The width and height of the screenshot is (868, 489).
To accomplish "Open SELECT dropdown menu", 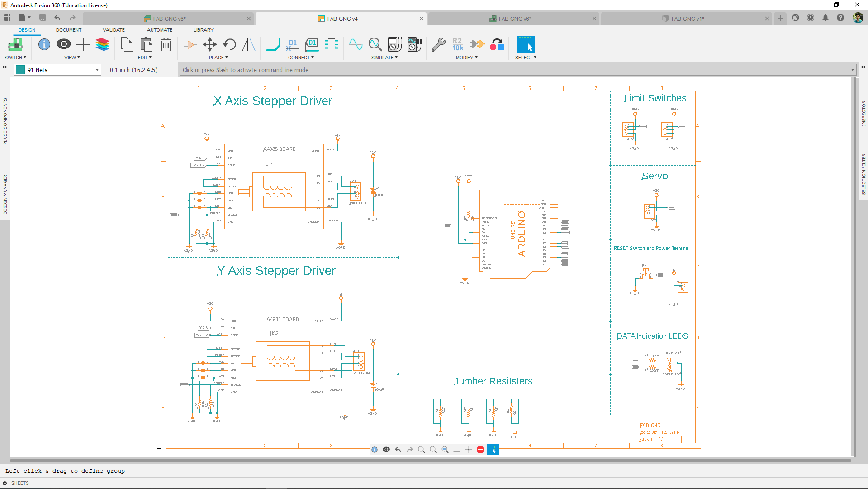I will tap(526, 58).
